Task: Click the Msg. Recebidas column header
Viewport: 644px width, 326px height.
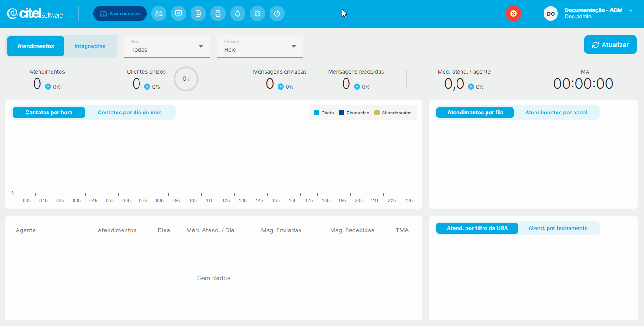Action: point(352,230)
